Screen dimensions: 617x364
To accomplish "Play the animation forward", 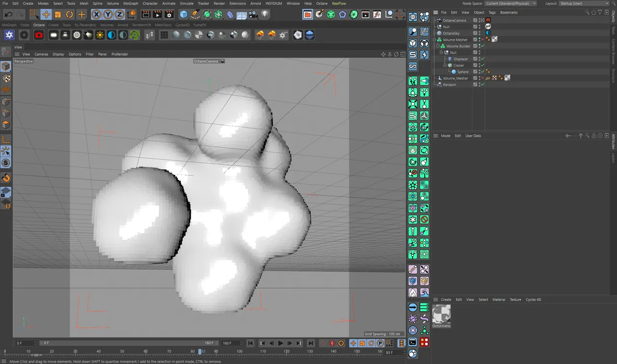I will tap(281, 343).
